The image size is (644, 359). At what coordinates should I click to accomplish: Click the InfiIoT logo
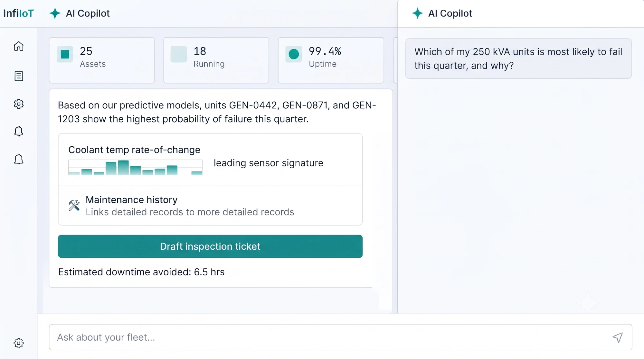pyautogui.click(x=18, y=13)
